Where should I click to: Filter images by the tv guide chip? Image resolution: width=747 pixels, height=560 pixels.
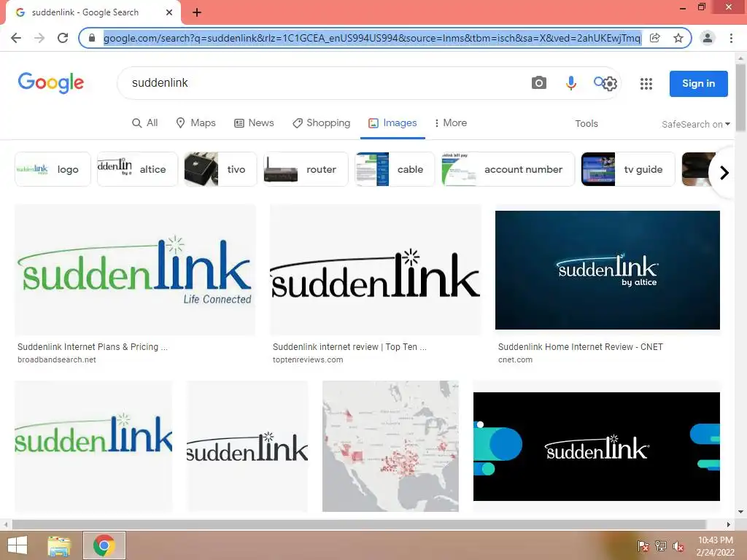pos(628,169)
